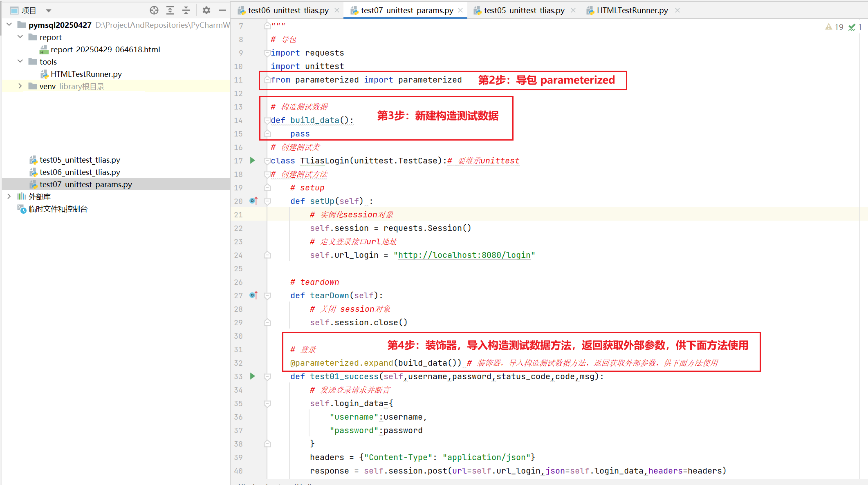Click the override marker icon beside setUp

pyautogui.click(x=253, y=201)
